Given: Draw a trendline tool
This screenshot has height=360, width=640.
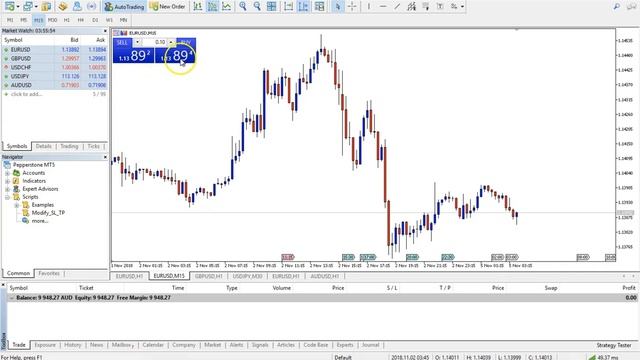Looking at the screenshot, I should click(397, 7).
